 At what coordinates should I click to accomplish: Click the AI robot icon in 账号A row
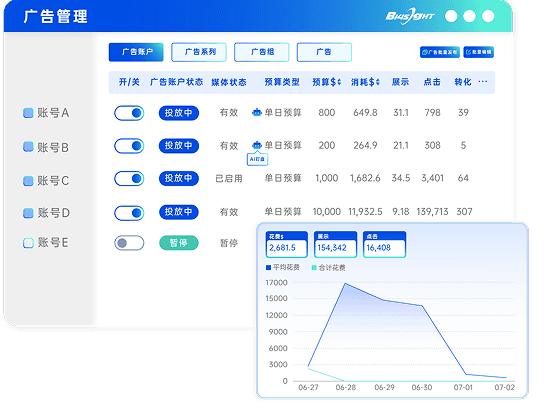pyautogui.click(x=257, y=112)
